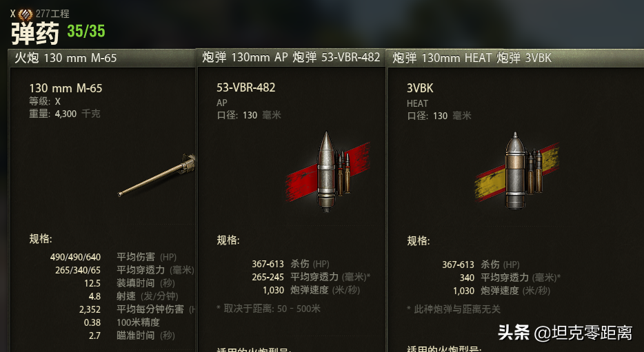Click the 头条 @坦克零距离 watermark
Image resolution: width=644 pixels, height=352 pixels.
(x=565, y=333)
